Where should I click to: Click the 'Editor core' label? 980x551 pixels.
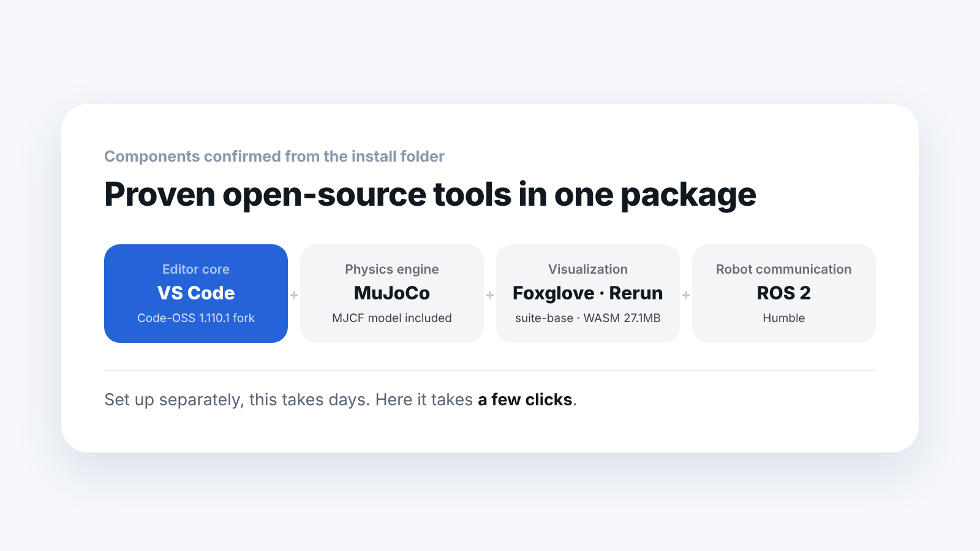coord(196,269)
